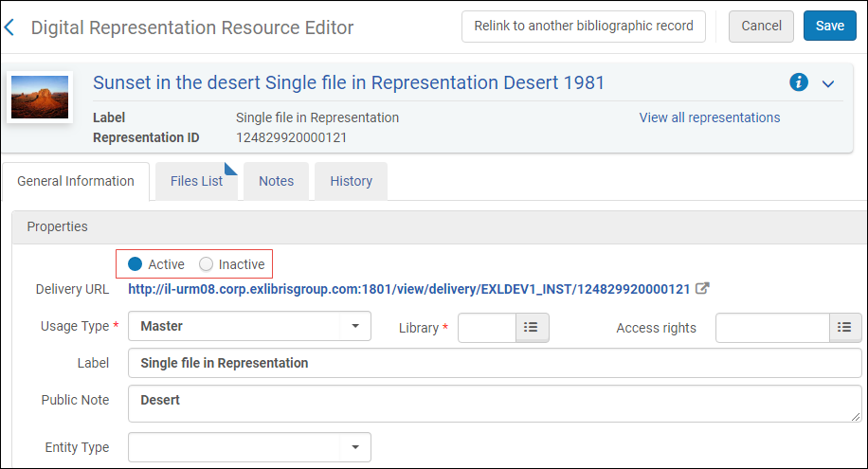This screenshot has height=469, width=868.
Task: Open the Entity Type dropdown
Action: (x=249, y=447)
